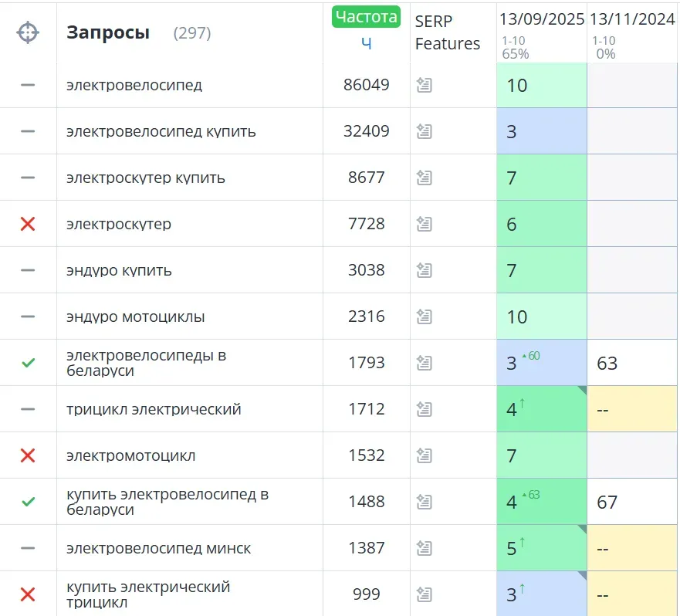Click position 10 cell for электровелосипед
This screenshot has width=680, height=616.
tap(542, 86)
